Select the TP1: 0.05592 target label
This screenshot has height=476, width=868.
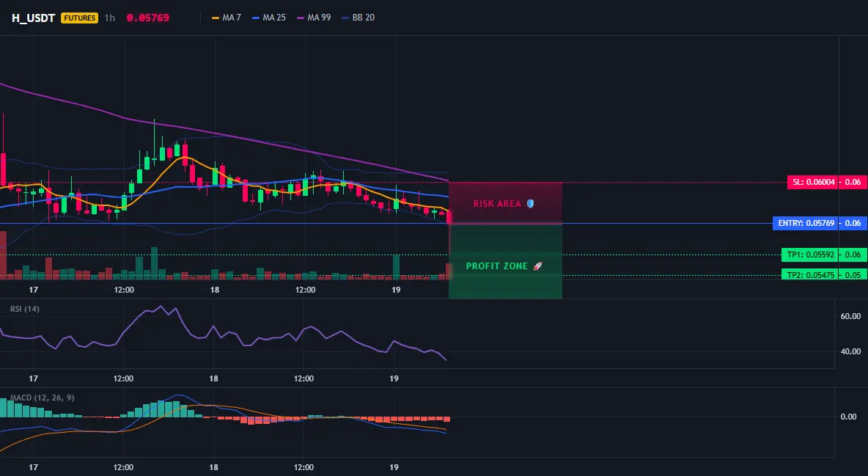click(809, 255)
